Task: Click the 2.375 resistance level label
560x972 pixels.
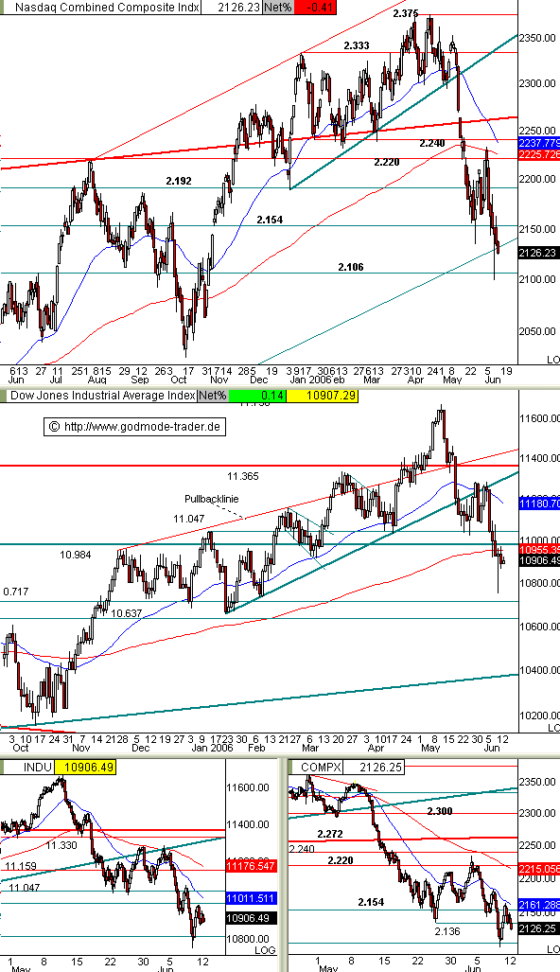Action: click(x=406, y=12)
